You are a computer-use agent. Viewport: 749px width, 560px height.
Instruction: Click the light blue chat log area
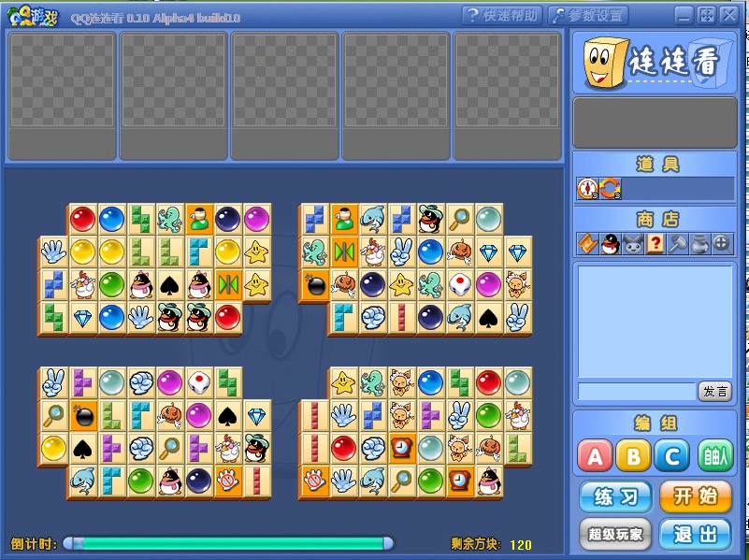[x=655, y=322]
